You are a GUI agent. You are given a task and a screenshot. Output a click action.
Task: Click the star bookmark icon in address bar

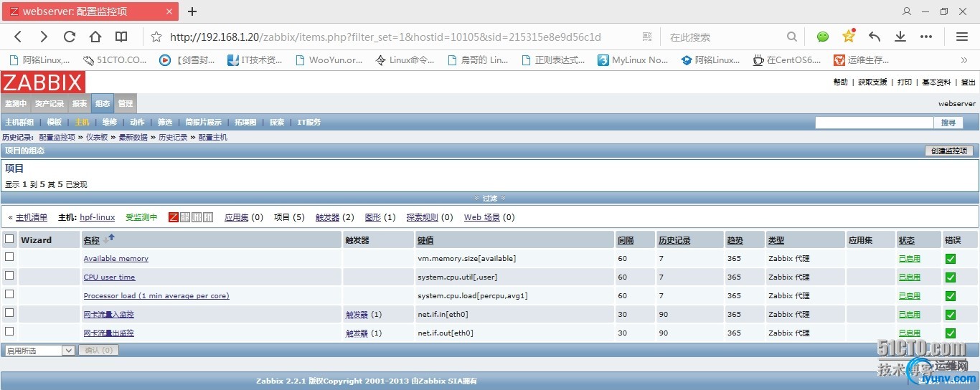[x=156, y=37]
